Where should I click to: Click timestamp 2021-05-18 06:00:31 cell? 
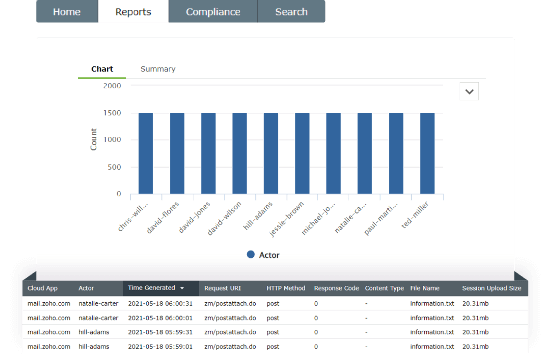coord(160,304)
